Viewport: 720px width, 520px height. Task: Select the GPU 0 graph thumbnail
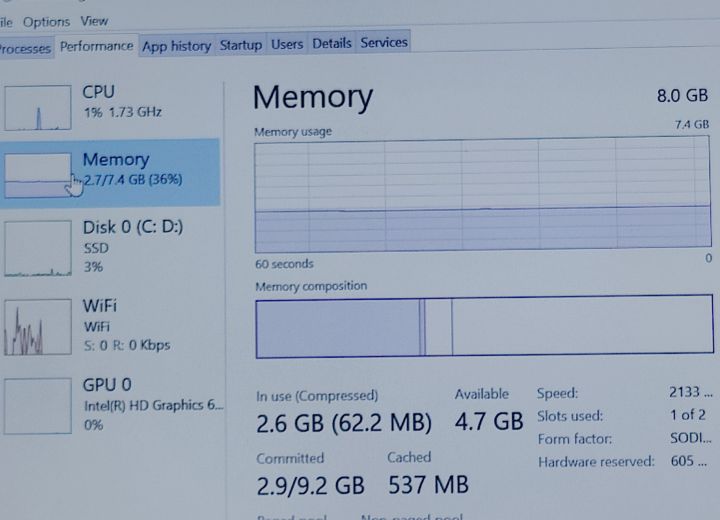pyautogui.click(x=38, y=406)
